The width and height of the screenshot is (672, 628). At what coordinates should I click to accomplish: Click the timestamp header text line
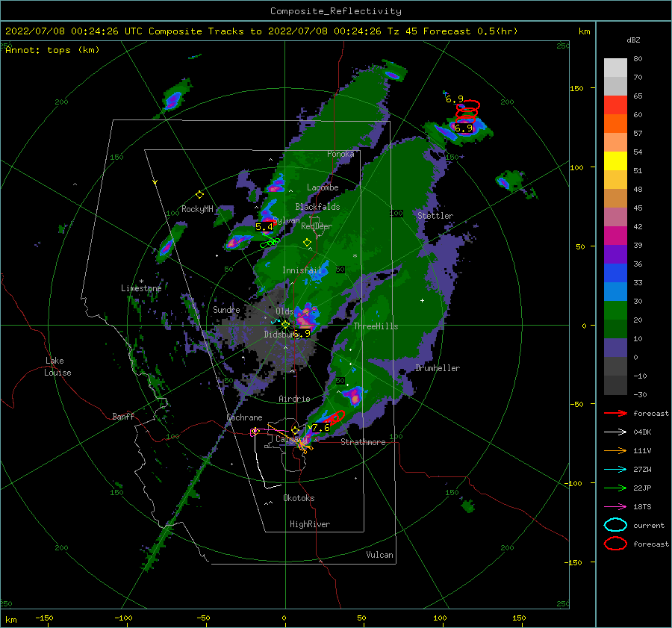click(x=261, y=31)
